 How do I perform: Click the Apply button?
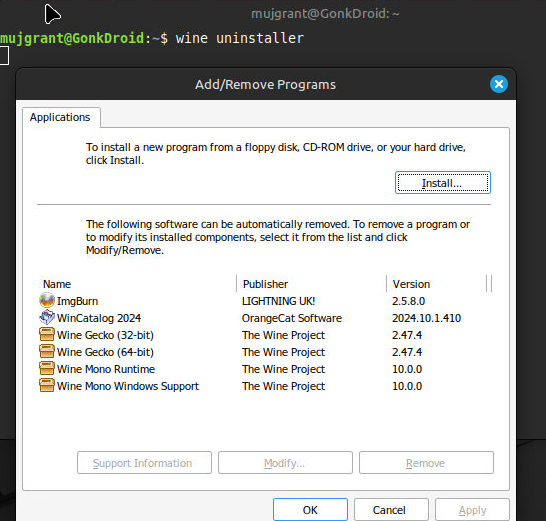[472, 510]
